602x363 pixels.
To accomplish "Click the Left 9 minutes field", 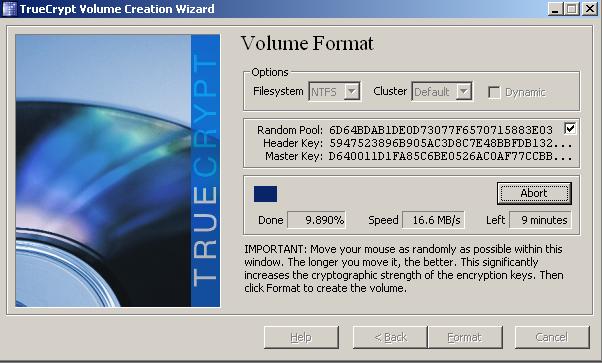I will pos(540,220).
